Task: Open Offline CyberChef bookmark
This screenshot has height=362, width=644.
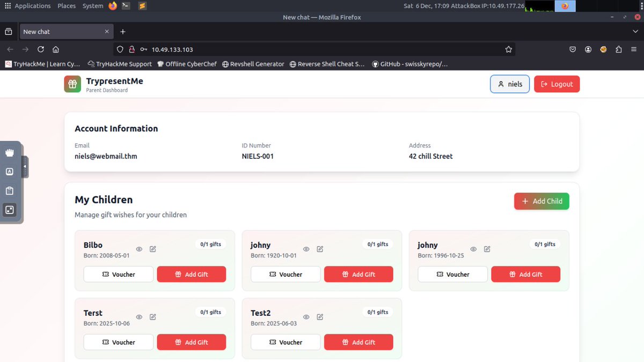Action: (187, 64)
